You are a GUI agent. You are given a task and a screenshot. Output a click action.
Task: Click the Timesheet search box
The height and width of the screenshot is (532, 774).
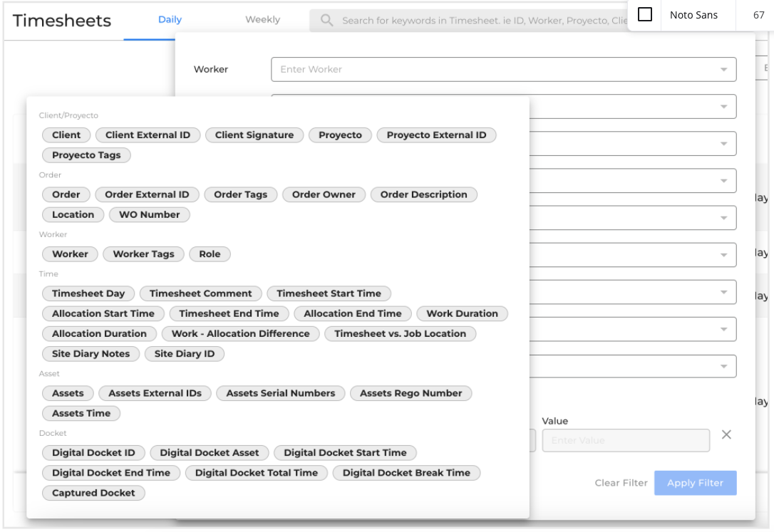469,20
